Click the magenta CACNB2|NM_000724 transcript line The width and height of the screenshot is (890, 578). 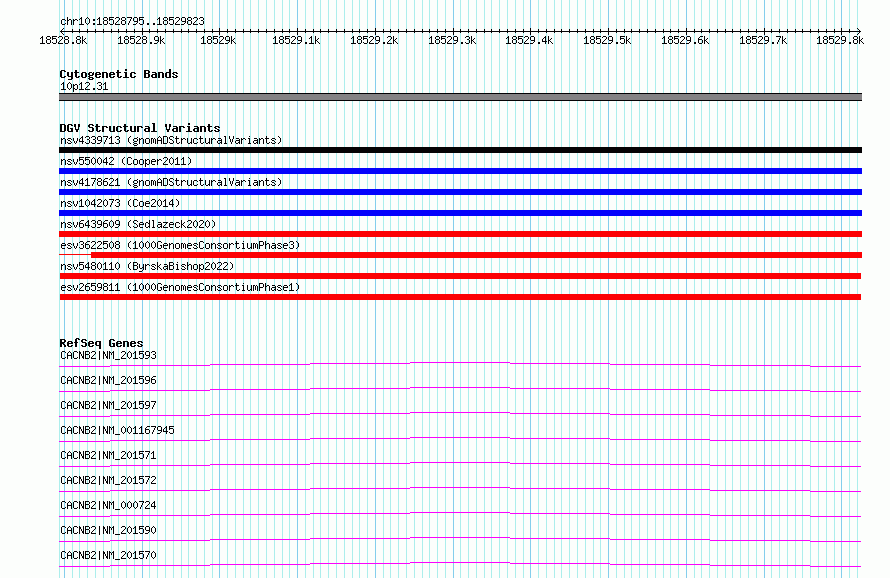click(x=460, y=514)
